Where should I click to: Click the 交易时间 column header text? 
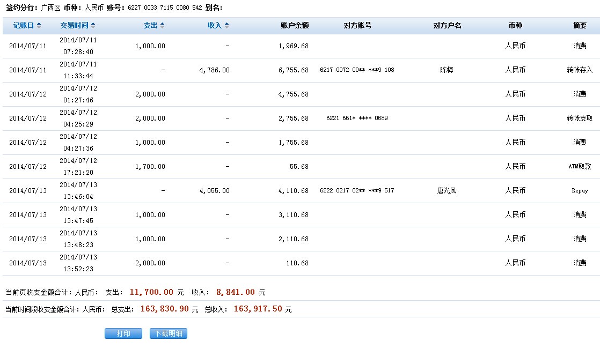74,26
